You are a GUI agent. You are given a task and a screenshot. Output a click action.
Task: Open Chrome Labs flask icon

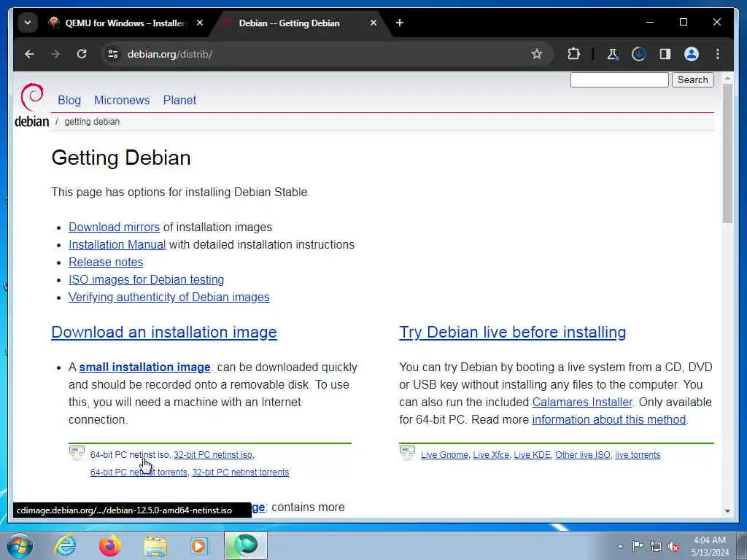[613, 54]
